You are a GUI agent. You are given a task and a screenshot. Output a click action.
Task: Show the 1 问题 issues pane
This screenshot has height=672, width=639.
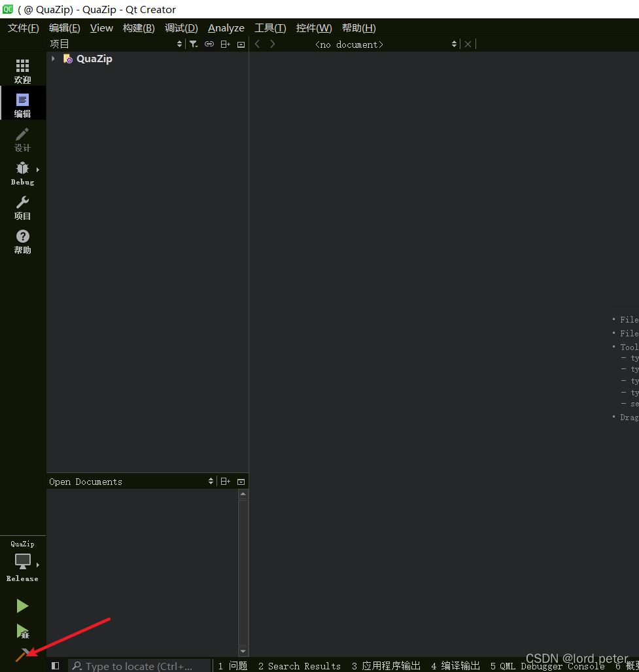233,665
